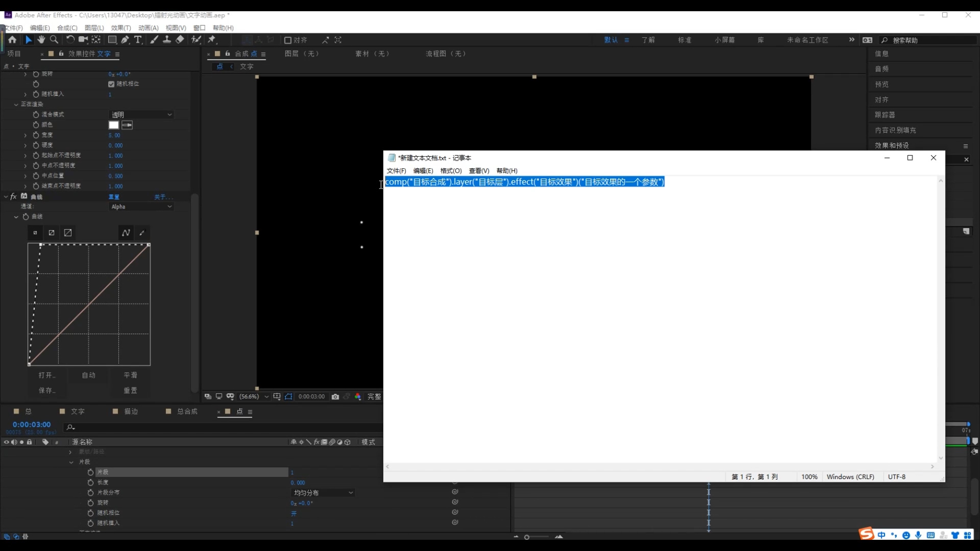Select the Zoom magnifier tool

tap(54, 40)
